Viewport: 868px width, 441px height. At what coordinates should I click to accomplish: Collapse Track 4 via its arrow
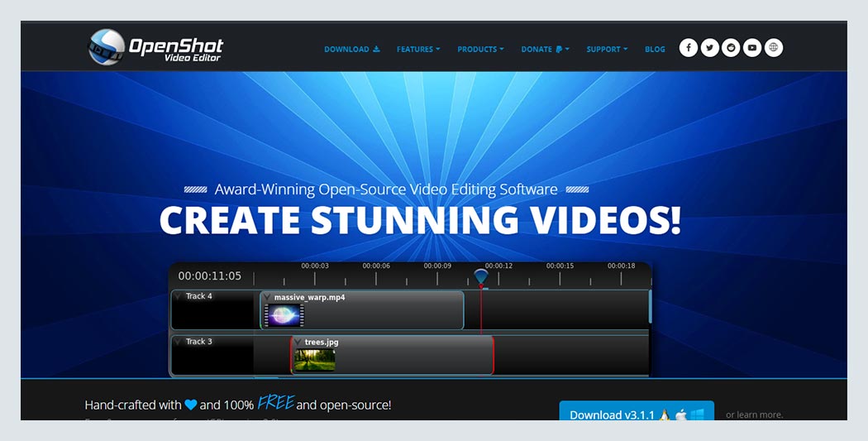[x=178, y=296]
